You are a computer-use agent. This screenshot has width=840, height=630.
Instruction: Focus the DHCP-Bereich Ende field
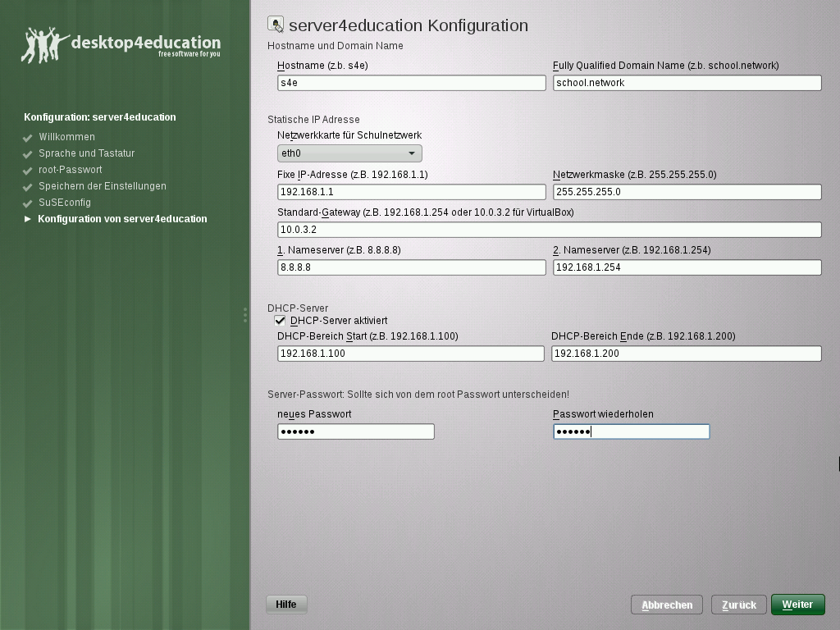click(687, 354)
